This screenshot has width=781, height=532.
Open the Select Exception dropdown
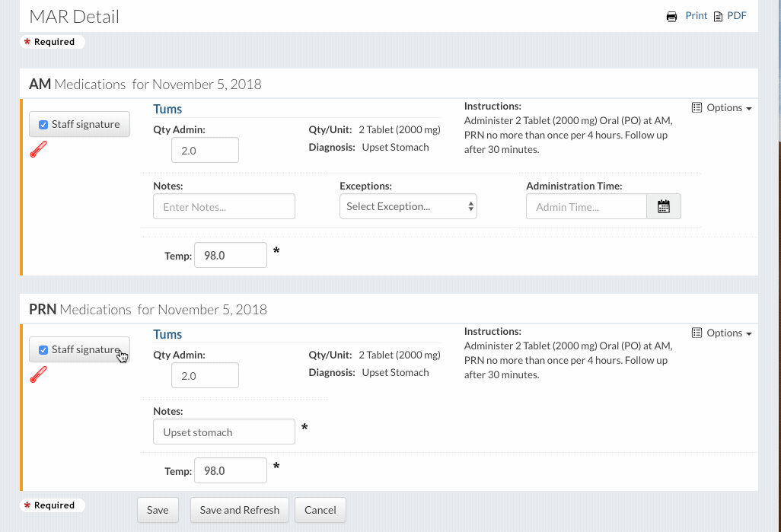tap(408, 207)
